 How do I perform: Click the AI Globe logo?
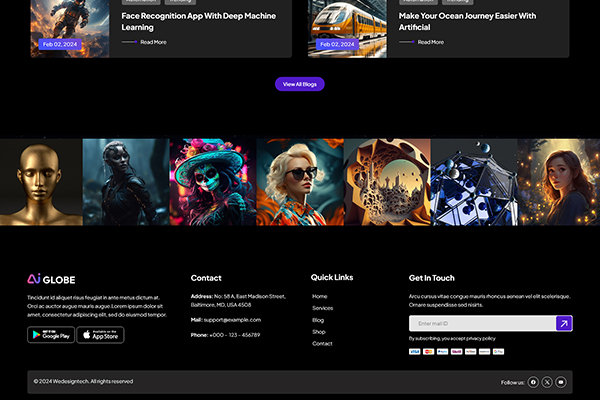(x=51, y=279)
